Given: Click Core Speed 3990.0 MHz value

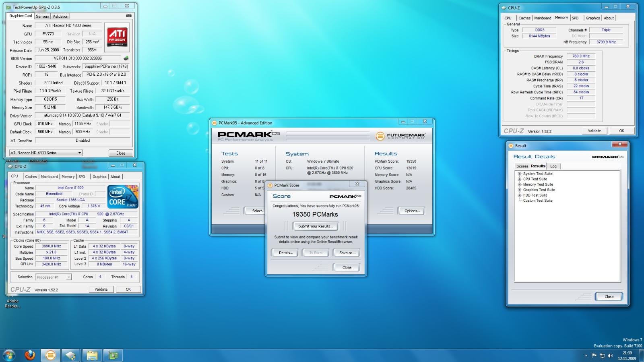Looking at the screenshot, I should coord(52,246).
